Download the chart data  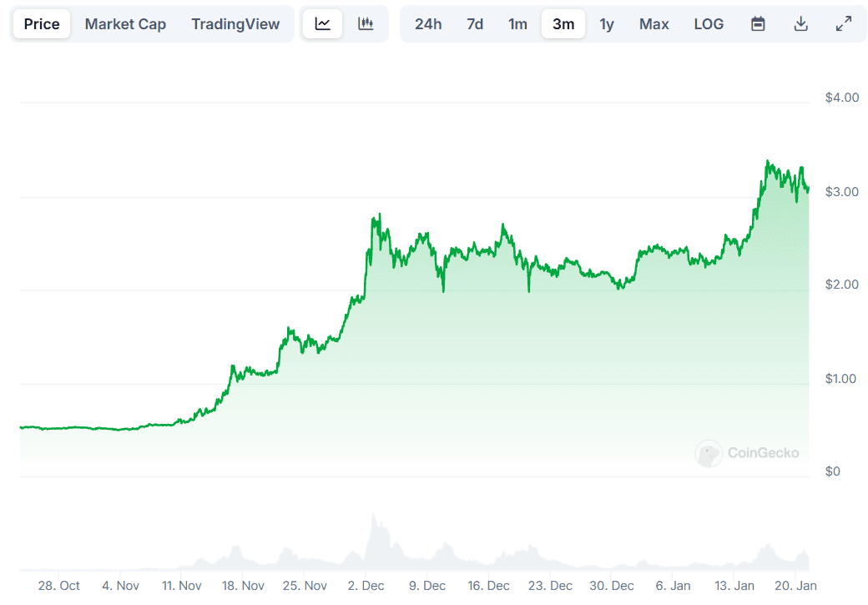click(x=800, y=24)
